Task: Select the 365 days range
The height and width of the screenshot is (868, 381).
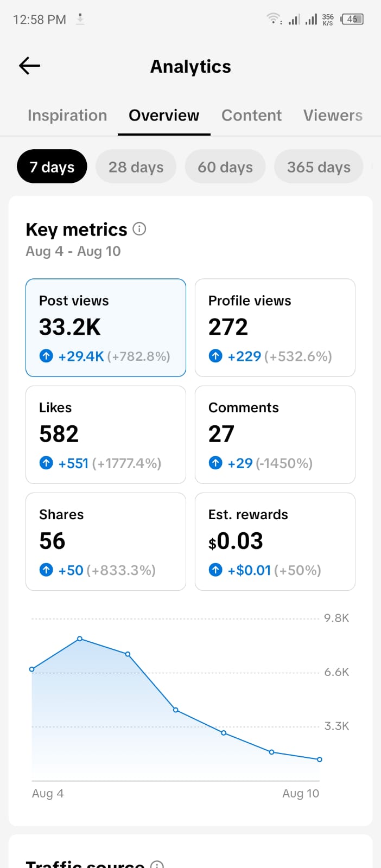Action: pos(319,167)
